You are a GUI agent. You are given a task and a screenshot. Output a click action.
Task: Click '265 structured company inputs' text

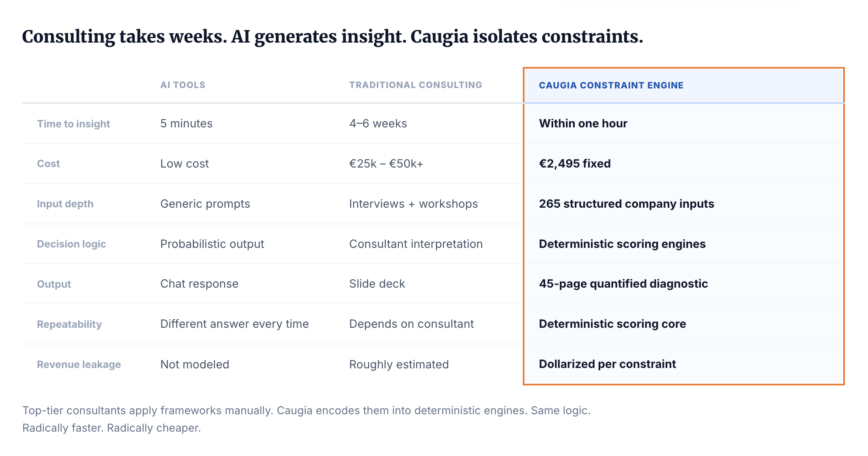pyautogui.click(x=626, y=204)
